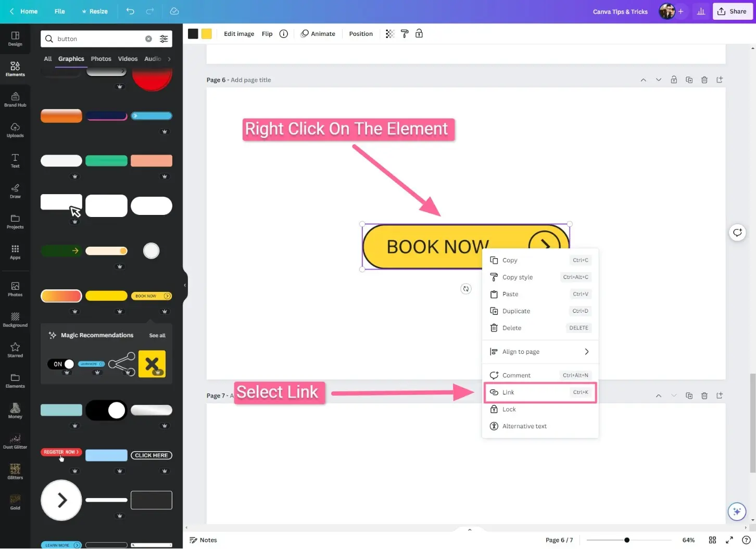The height and width of the screenshot is (549, 756).
Task: Open the Apps panel
Action: tap(15, 252)
